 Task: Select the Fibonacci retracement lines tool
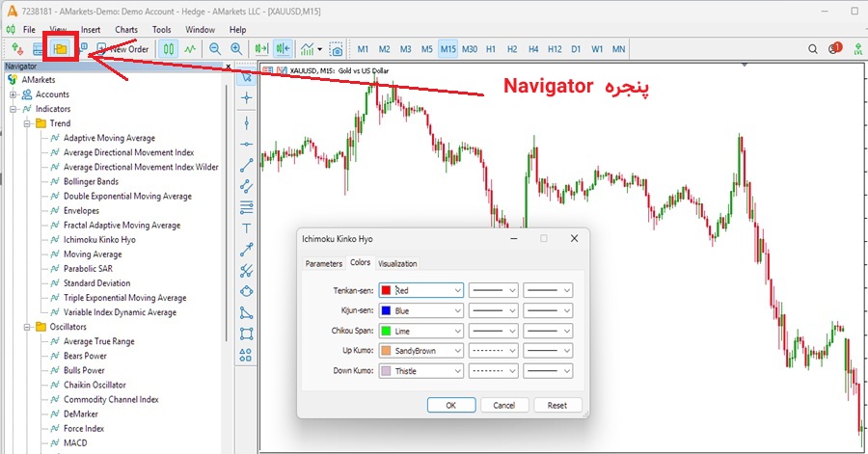pos(246,207)
